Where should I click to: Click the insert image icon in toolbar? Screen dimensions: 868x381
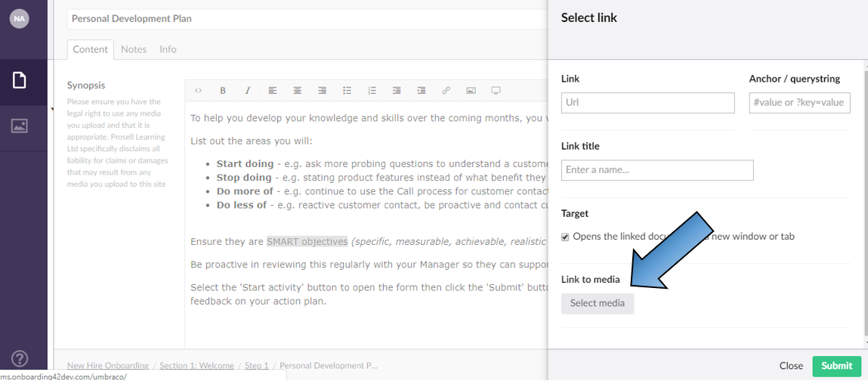point(471,90)
